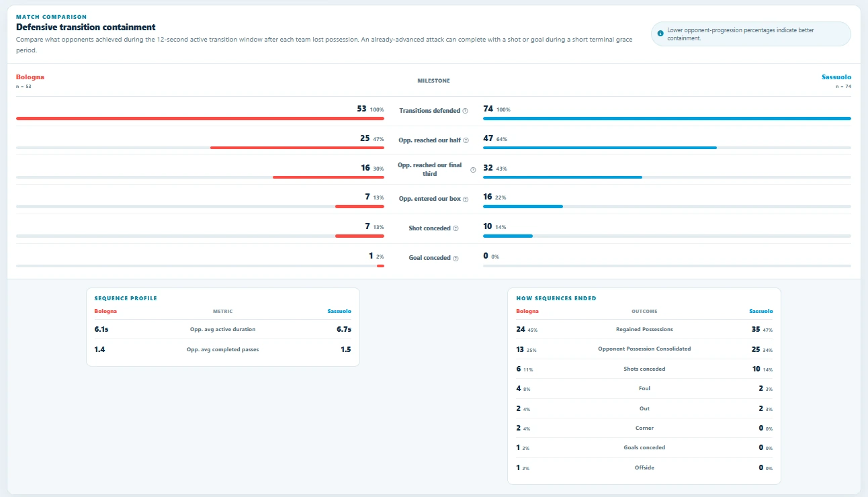Click the "HOW SEQUENCES ENDED" card heading
868x497 pixels.
(556, 298)
